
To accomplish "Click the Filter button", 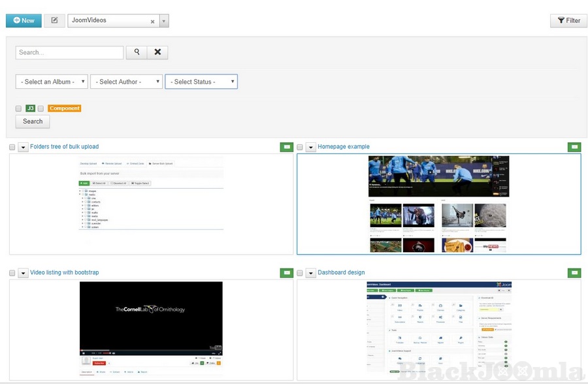I will pos(568,20).
